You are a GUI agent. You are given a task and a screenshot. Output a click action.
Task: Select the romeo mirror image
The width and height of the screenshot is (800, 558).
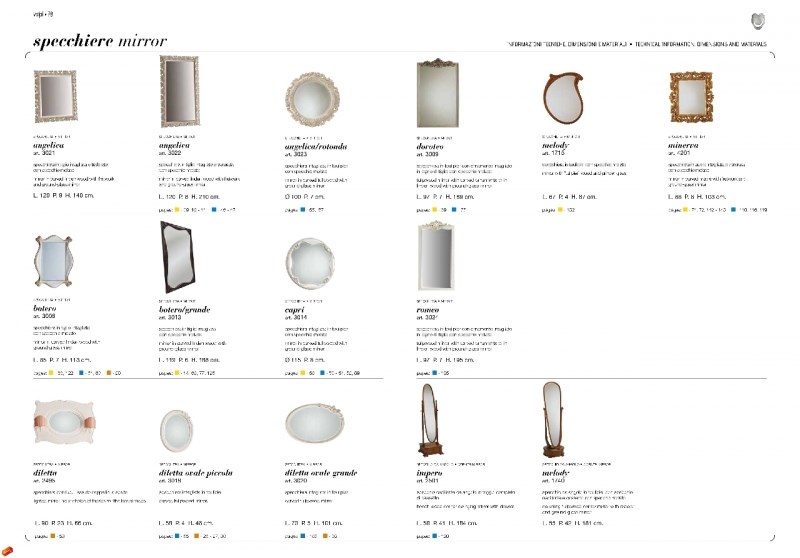(x=436, y=256)
